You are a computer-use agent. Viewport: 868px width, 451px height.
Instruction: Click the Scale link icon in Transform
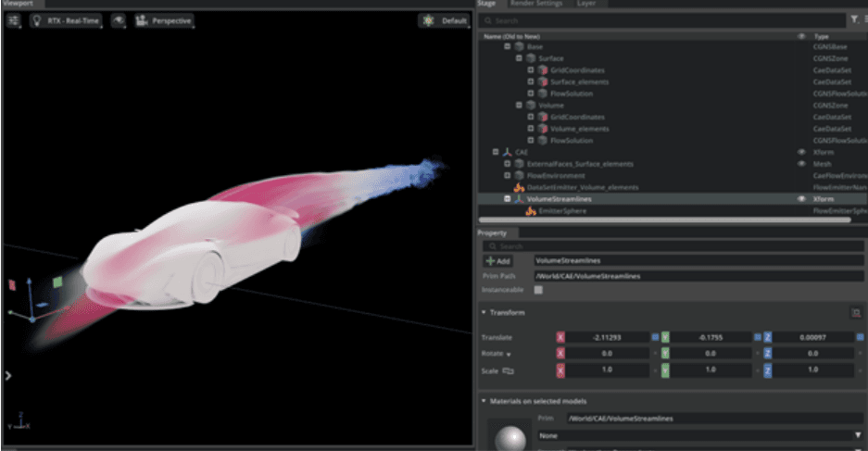coord(508,370)
